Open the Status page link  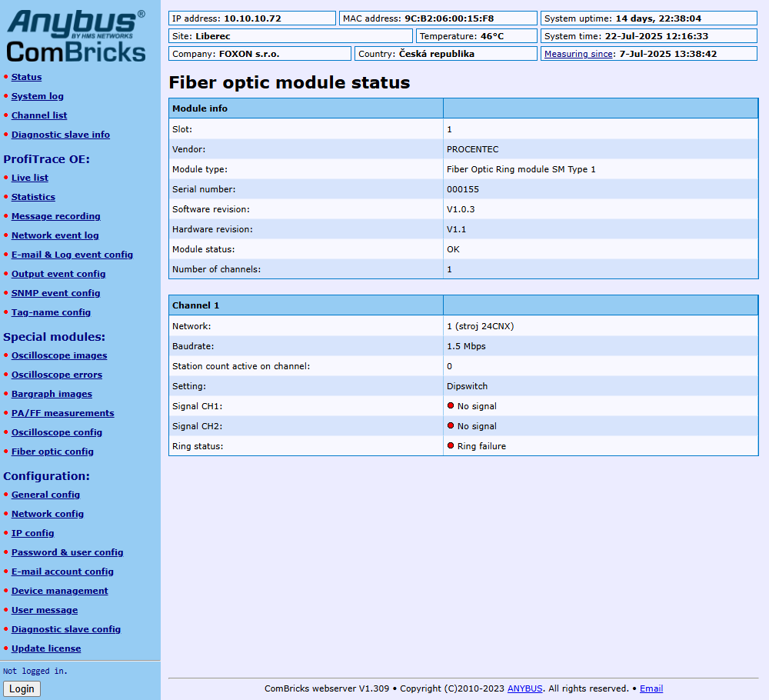[x=26, y=77]
